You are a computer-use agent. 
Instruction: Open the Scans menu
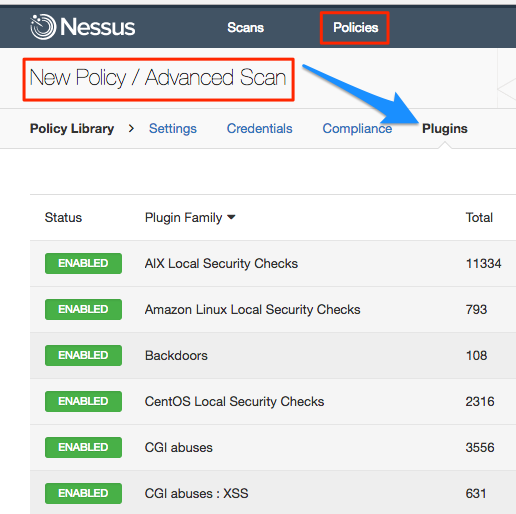pyautogui.click(x=245, y=28)
